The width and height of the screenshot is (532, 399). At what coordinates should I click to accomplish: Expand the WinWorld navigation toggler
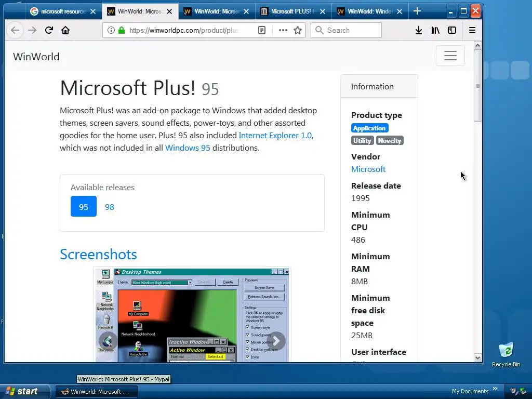pyautogui.click(x=450, y=56)
